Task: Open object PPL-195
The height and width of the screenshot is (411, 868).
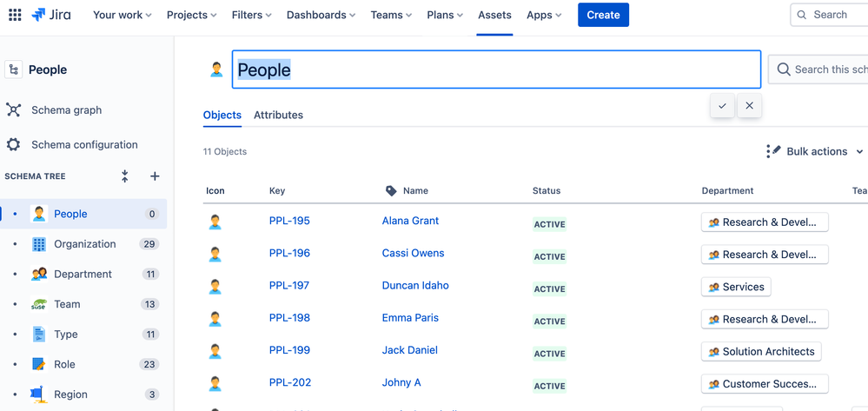Action: (289, 221)
